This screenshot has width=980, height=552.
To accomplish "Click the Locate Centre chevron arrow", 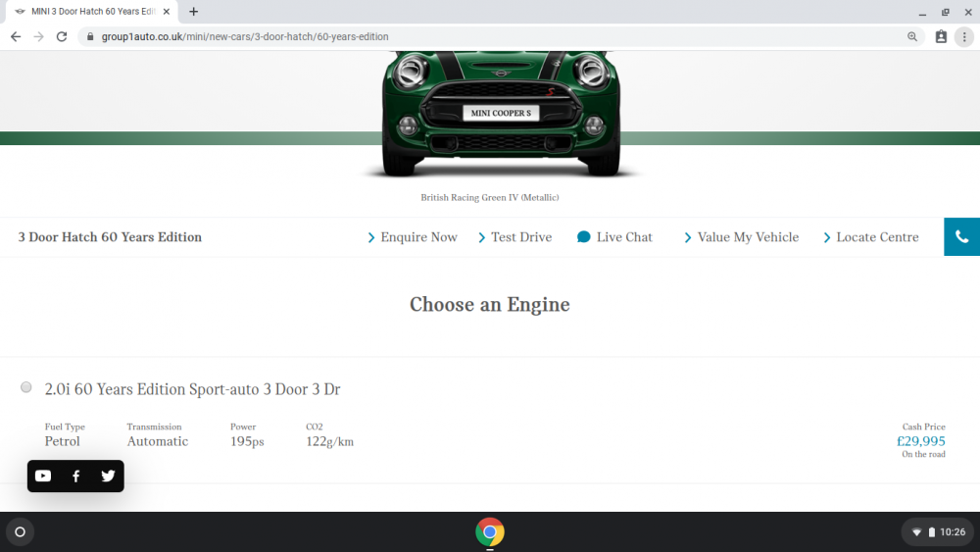I will click(x=826, y=237).
